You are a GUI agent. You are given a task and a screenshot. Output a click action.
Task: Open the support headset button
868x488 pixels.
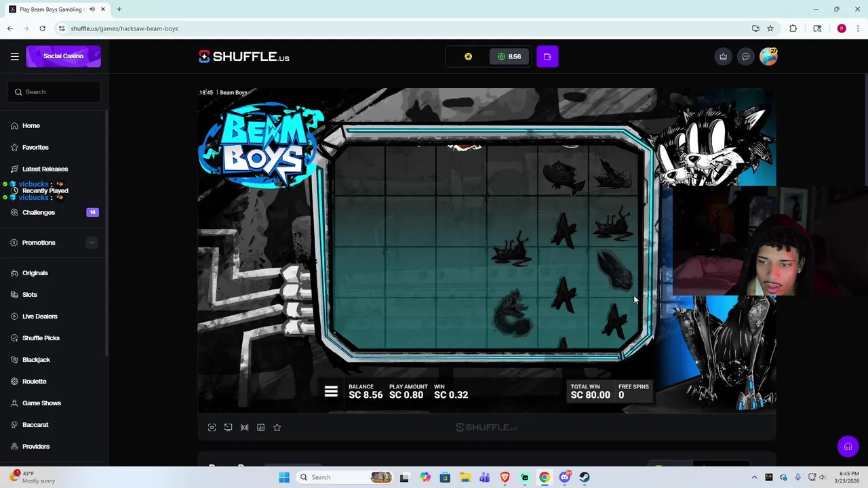(x=848, y=447)
